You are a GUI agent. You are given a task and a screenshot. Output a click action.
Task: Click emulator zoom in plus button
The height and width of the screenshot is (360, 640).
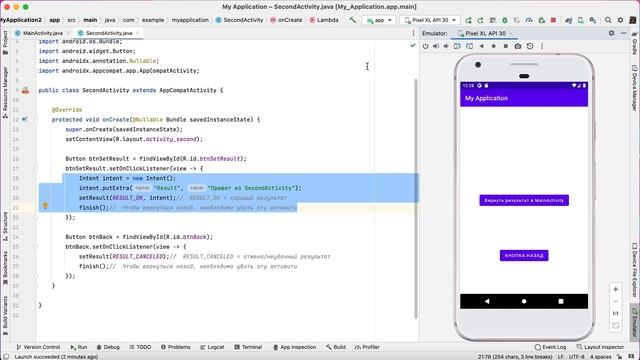[x=616, y=289]
